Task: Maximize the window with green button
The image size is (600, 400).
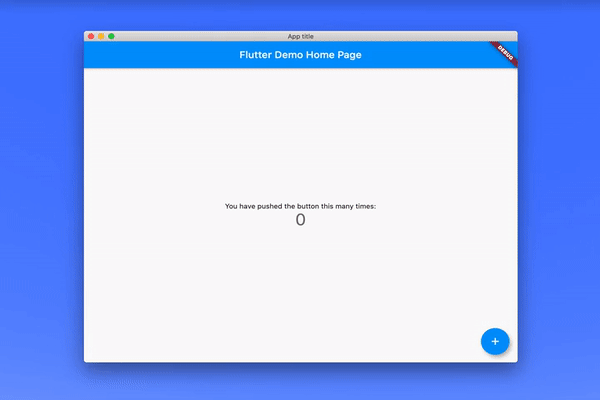Action: (x=111, y=36)
